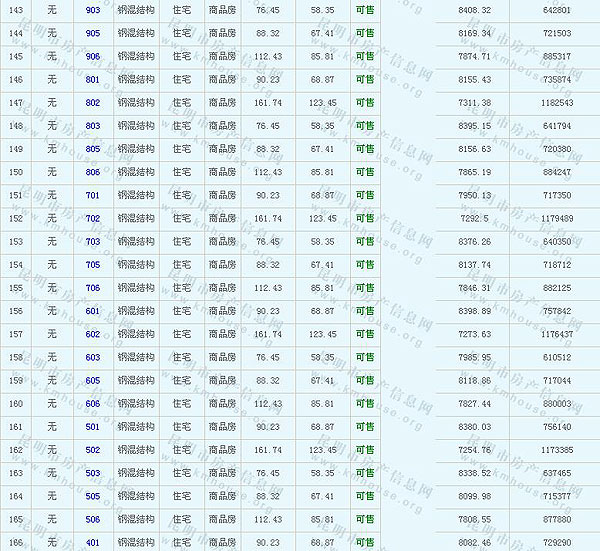Click row number 163 cell
The image size is (600, 551).
pos(16,473)
